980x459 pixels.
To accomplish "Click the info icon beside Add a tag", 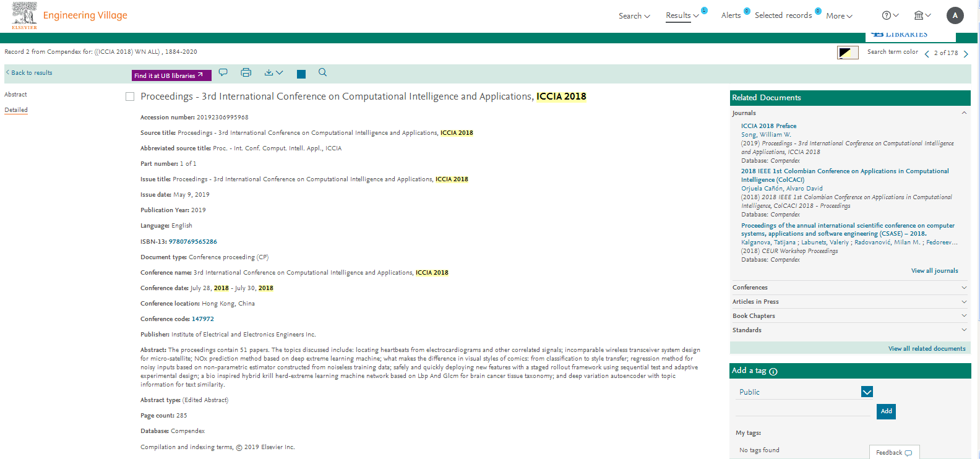I will click(773, 371).
